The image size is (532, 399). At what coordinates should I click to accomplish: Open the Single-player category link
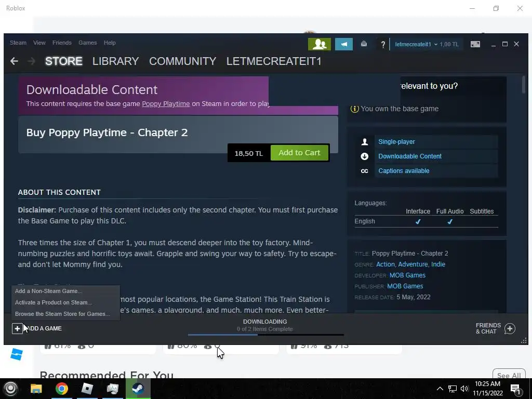coord(396,142)
